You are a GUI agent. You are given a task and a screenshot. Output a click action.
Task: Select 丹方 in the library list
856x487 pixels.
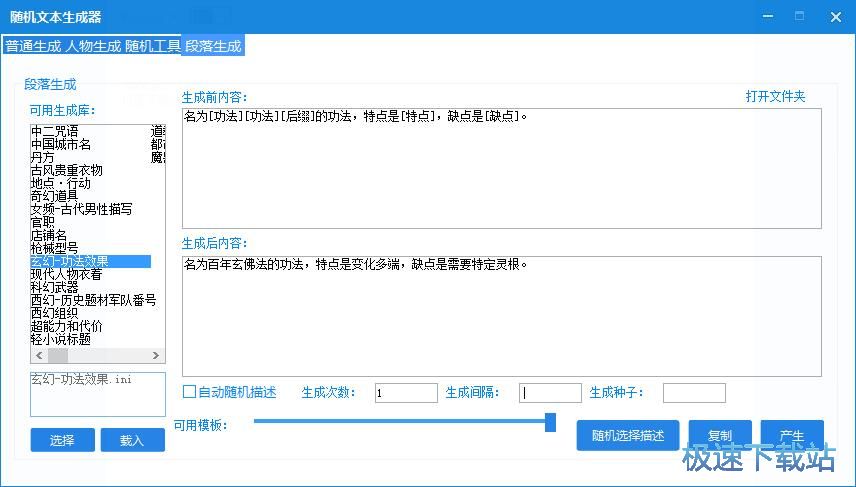pos(43,157)
